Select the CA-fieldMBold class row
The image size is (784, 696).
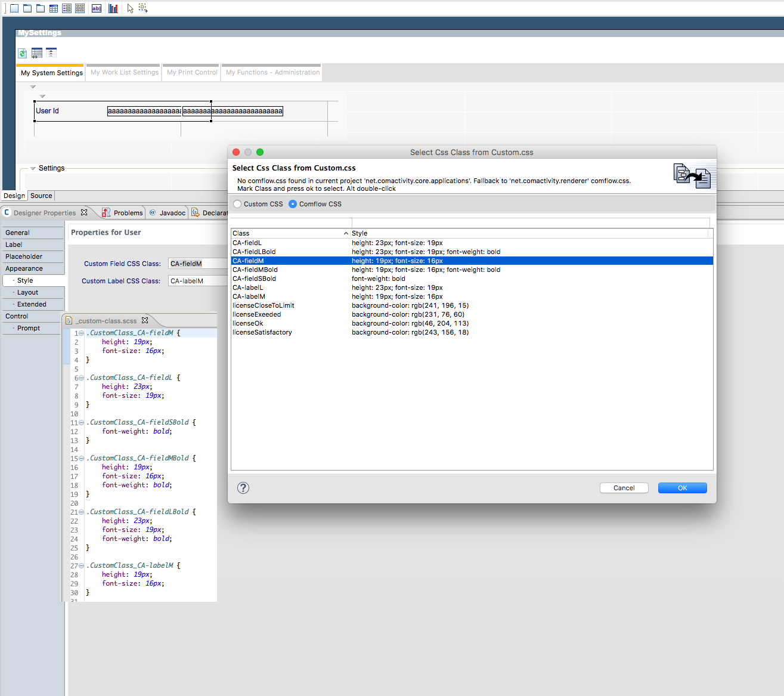click(x=472, y=270)
